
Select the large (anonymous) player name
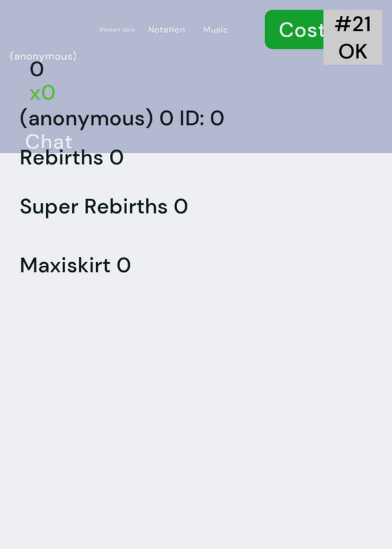pos(87,118)
